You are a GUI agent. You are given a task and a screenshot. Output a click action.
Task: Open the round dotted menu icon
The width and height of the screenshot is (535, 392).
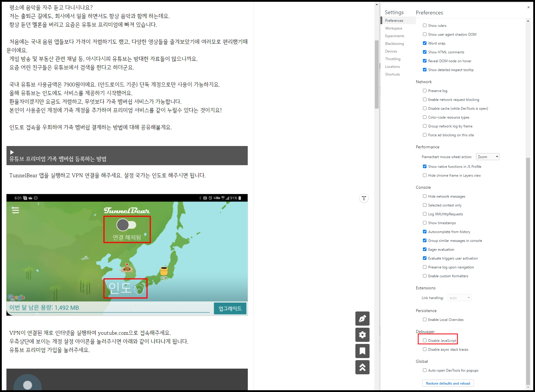tap(364, 198)
